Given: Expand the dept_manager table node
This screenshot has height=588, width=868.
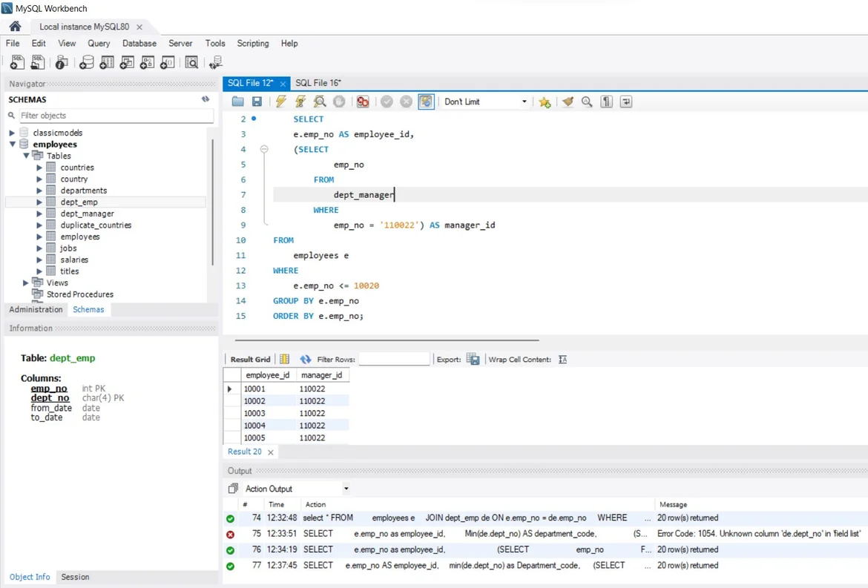Looking at the screenshot, I should (x=39, y=214).
